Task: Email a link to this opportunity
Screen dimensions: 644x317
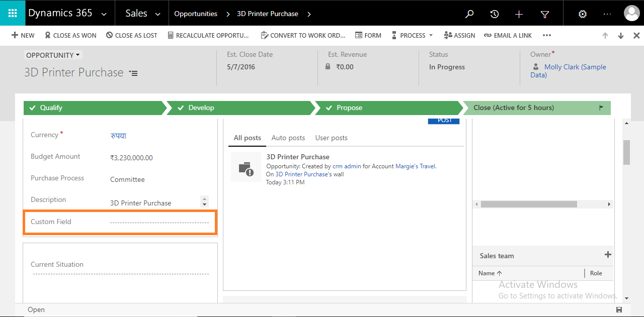Action: 508,35
